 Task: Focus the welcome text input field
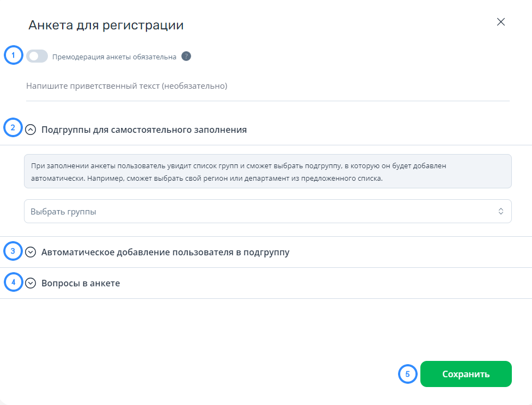pyautogui.click(x=268, y=86)
